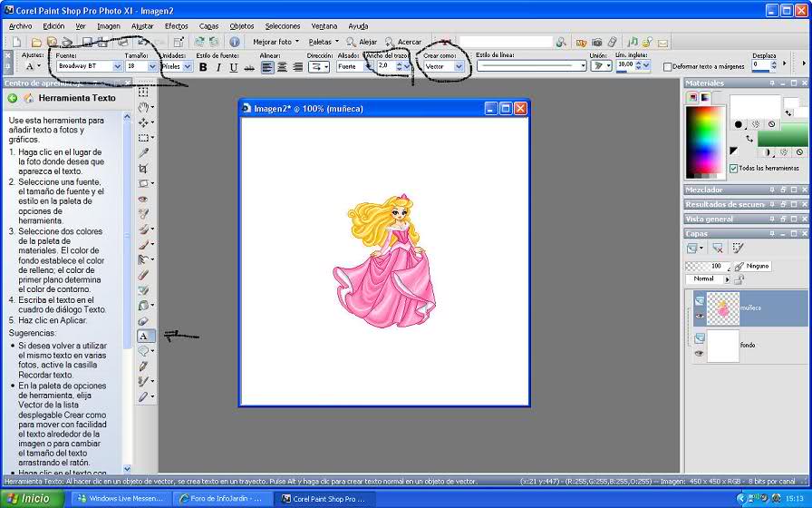Image resolution: width=812 pixels, height=508 pixels.
Task: Select the Preset Shape speech-bubble tool
Action: tap(143, 351)
